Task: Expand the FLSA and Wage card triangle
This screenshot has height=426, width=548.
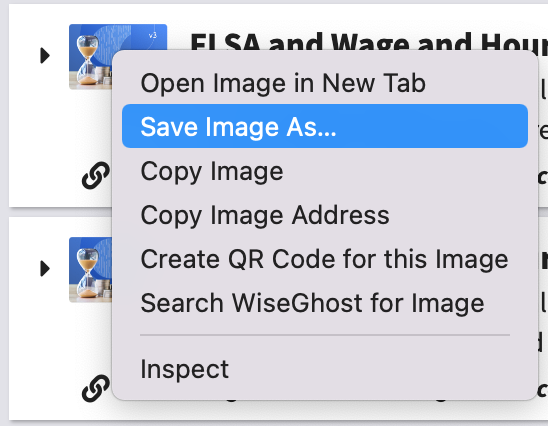Action: [x=45, y=56]
